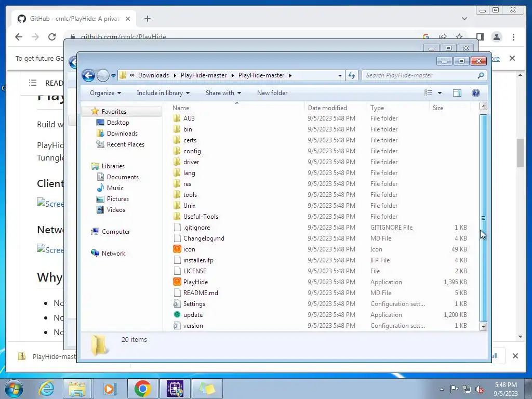Screen dimensions: 532x399
Task: Open the Videos library
Action: pyautogui.click(x=116, y=210)
